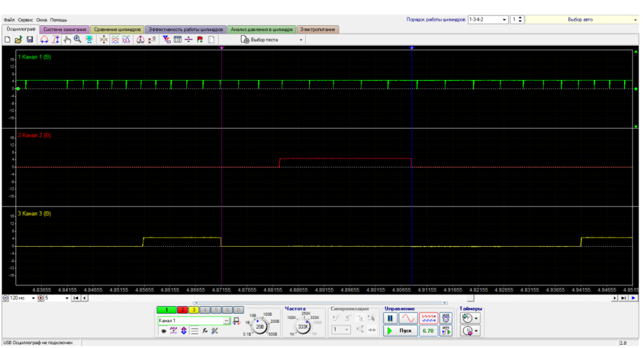Click the pause button in Управление panel
This screenshot has height=348, width=644.
[391, 318]
